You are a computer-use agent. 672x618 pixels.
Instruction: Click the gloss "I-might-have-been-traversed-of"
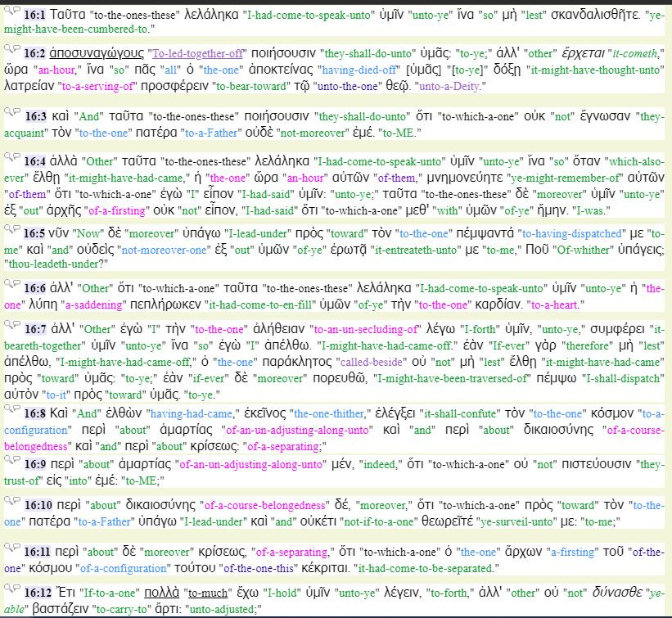(x=452, y=378)
